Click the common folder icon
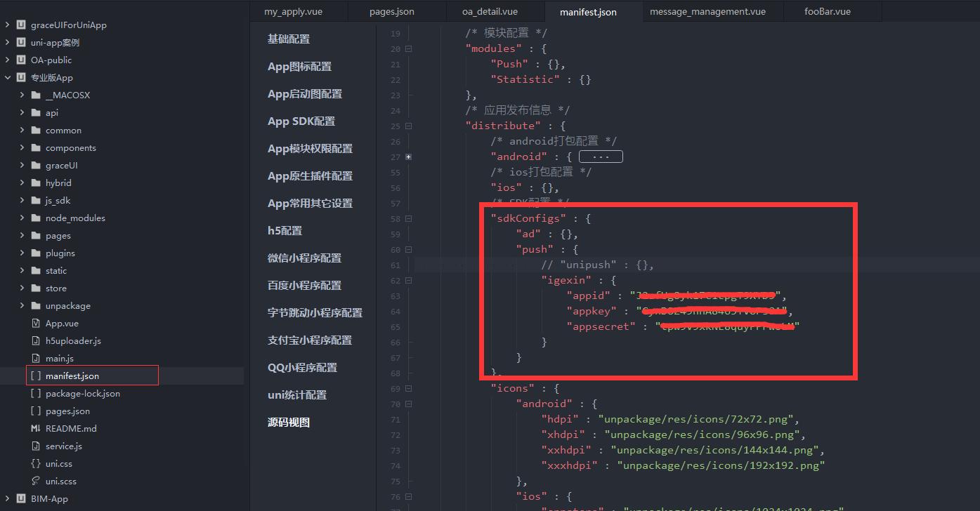Viewport: 980px width, 511px height. coord(36,130)
